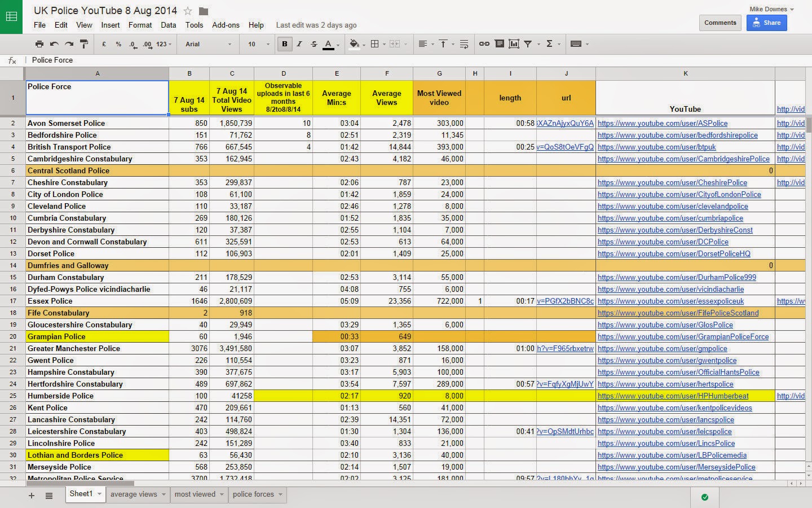Toggle italic formatting
Screen dimensions: 812x508
tap(299, 44)
